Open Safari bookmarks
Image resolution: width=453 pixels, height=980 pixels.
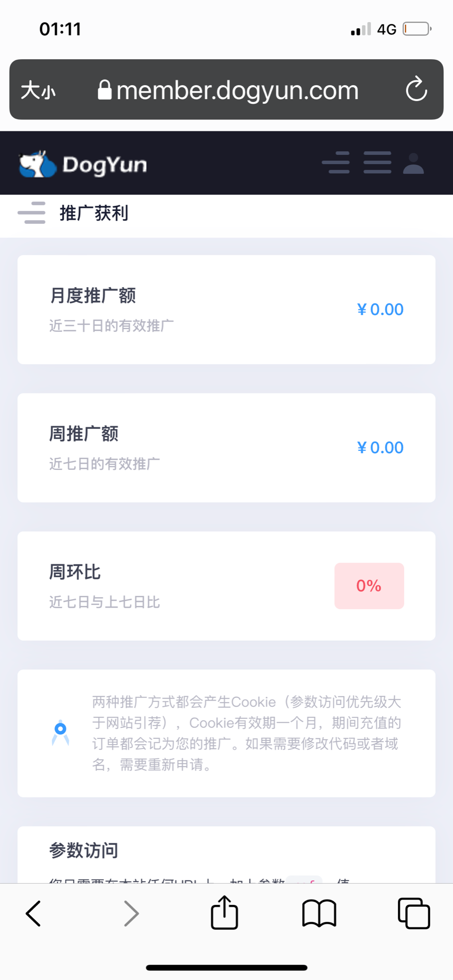319,913
